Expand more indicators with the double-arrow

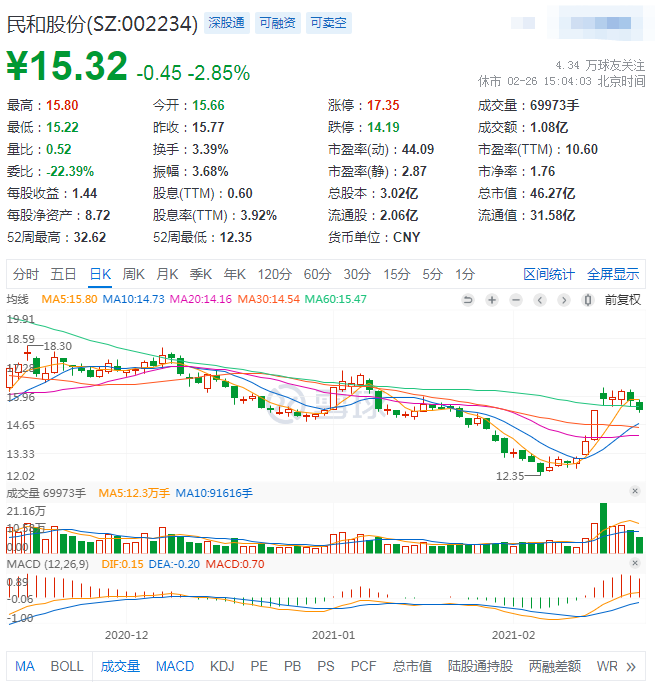631,667
